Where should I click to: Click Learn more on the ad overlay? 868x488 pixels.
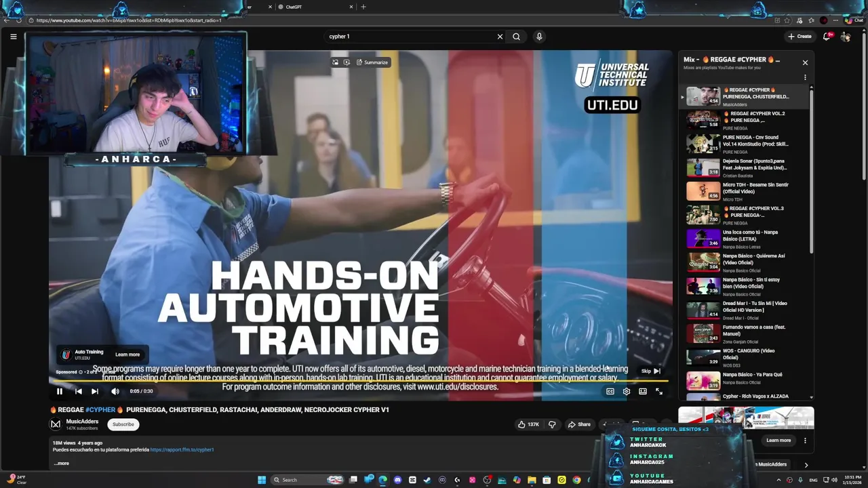[x=127, y=354]
